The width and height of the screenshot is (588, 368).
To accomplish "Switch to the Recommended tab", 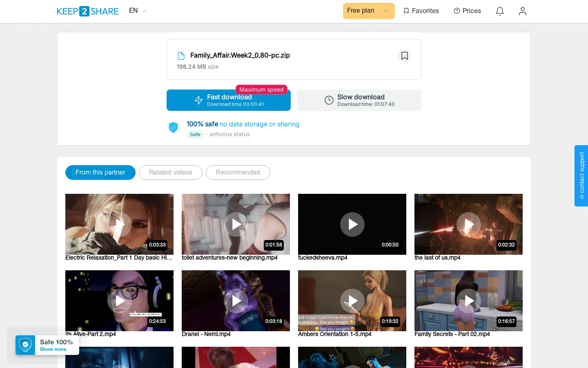I will coord(238,173).
